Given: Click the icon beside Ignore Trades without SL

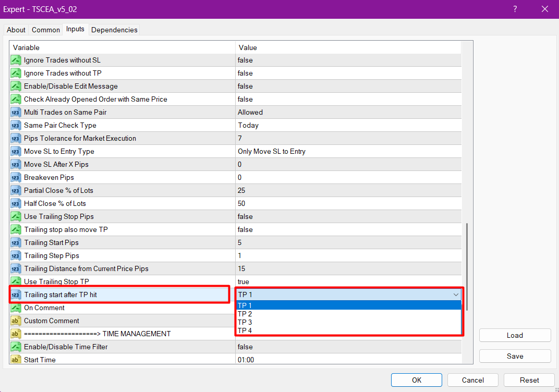Looking at the screenshot, I should coord(16,60).
